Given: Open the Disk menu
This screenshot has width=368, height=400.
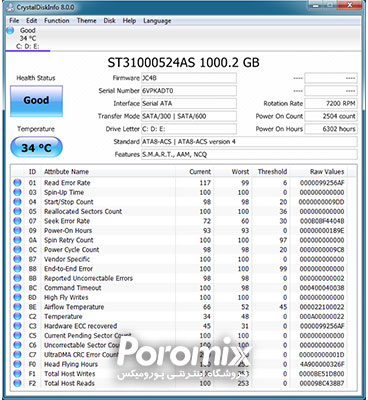Looking at the screenshot, I should tap(109, 21).
